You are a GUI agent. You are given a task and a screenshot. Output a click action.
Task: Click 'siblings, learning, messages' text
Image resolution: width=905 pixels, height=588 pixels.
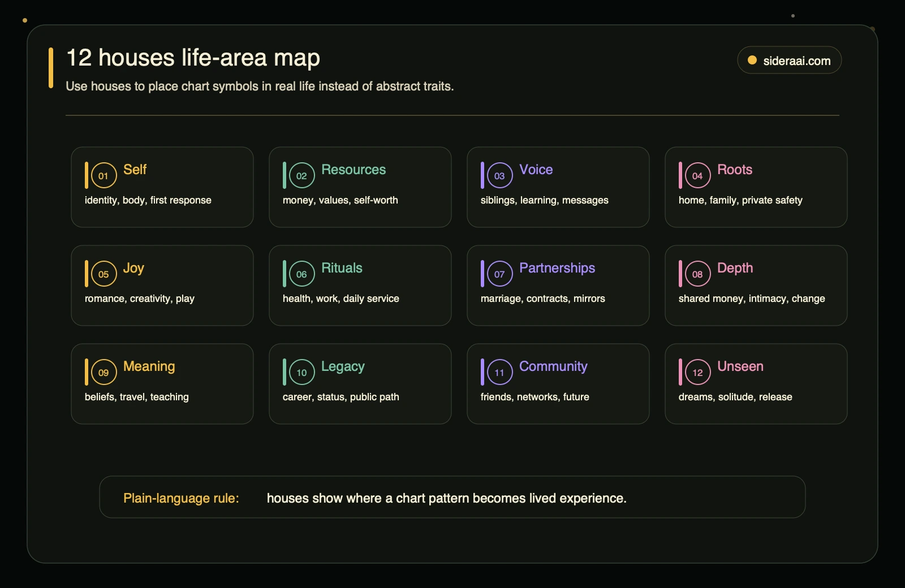pos(544,200)
